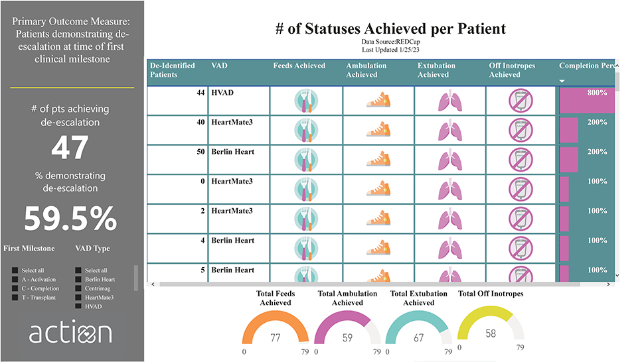Click the De-Identified Patients column header
The width and height of the screenshot is (644, 362).
point(173,70)
